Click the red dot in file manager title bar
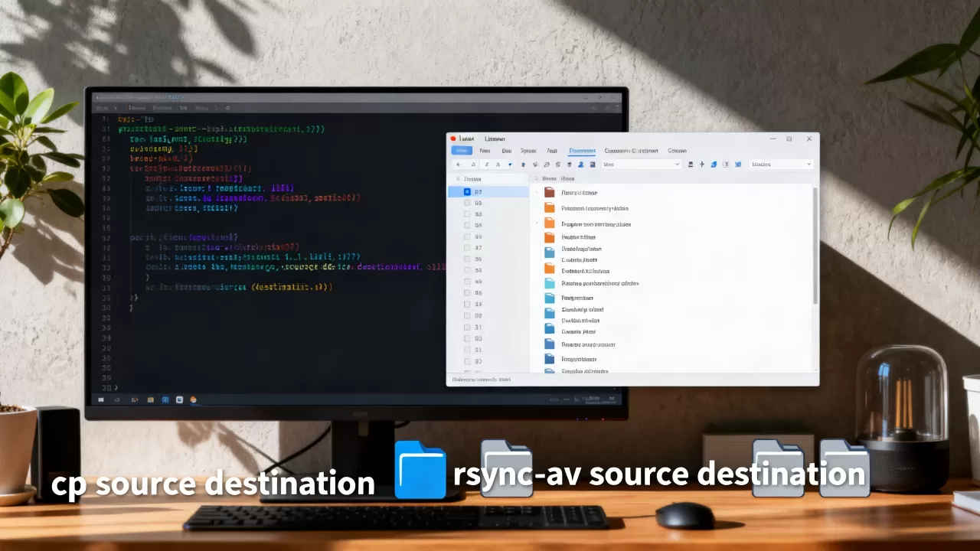 tap(453, 139)
